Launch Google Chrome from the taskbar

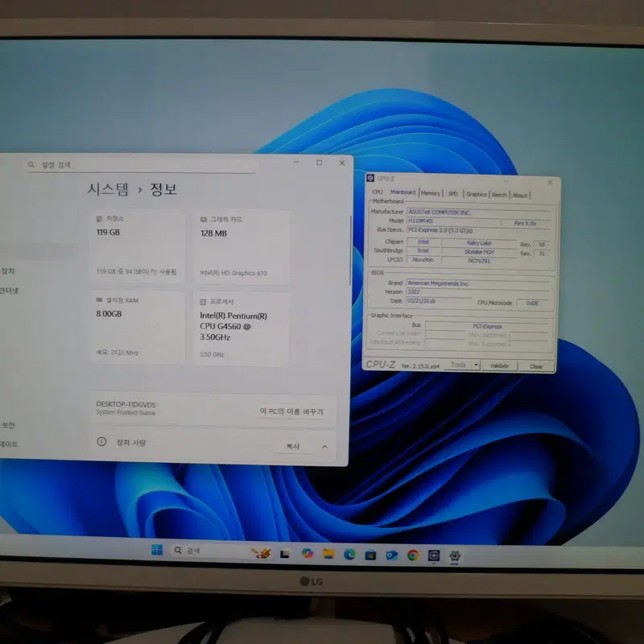point(413,555)
